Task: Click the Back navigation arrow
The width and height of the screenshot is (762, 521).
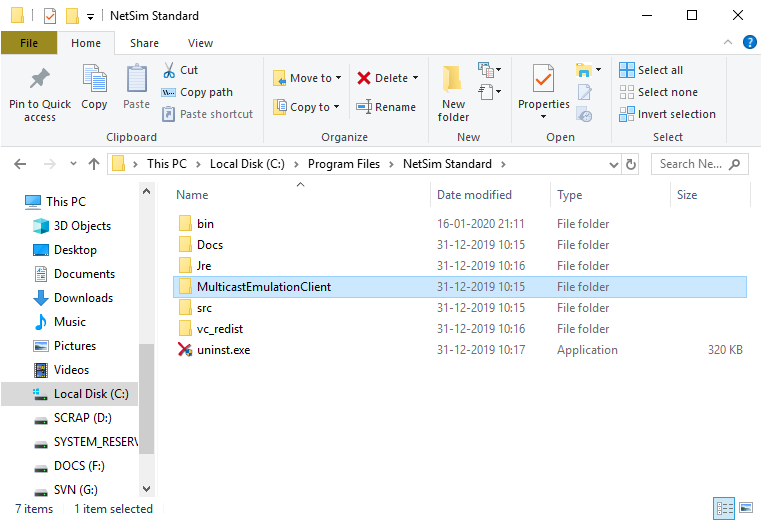Action: (20, 164)
